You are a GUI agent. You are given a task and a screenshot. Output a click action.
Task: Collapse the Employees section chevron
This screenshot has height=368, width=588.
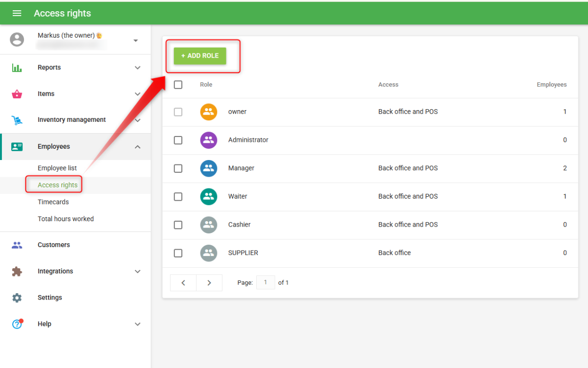click(138, 147)
